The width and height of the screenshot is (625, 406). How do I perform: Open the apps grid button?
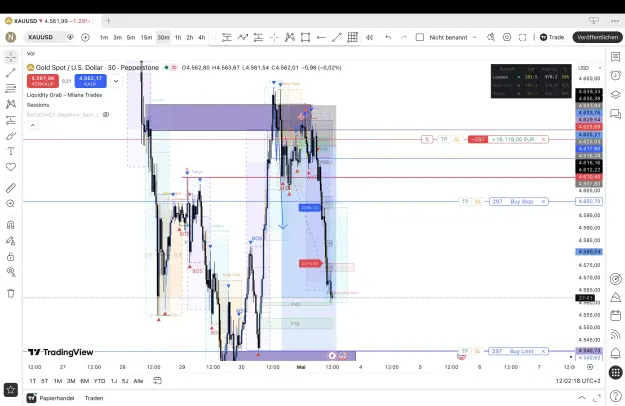(x=615, y=373)
